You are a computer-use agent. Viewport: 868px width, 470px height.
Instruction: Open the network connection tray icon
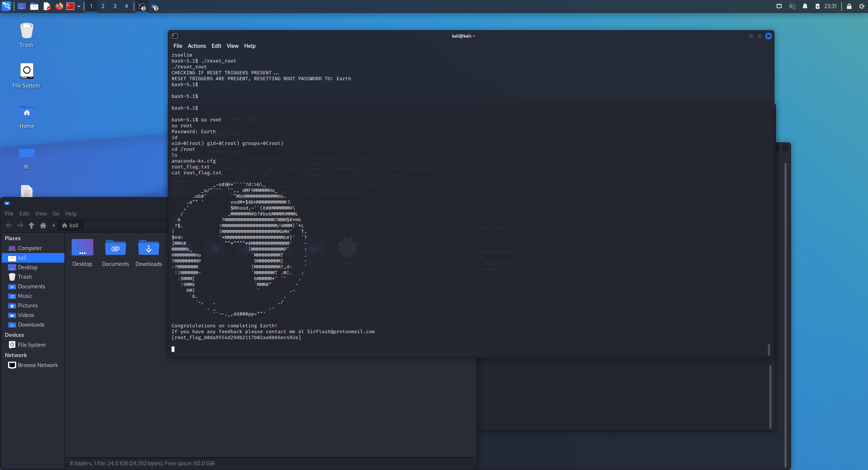(779, 6)
